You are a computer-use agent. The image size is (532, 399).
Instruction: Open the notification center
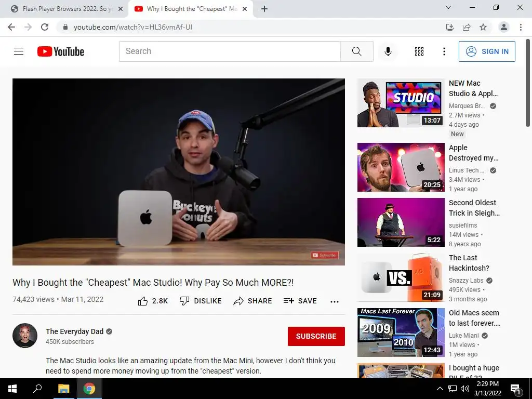coord(515,389)
